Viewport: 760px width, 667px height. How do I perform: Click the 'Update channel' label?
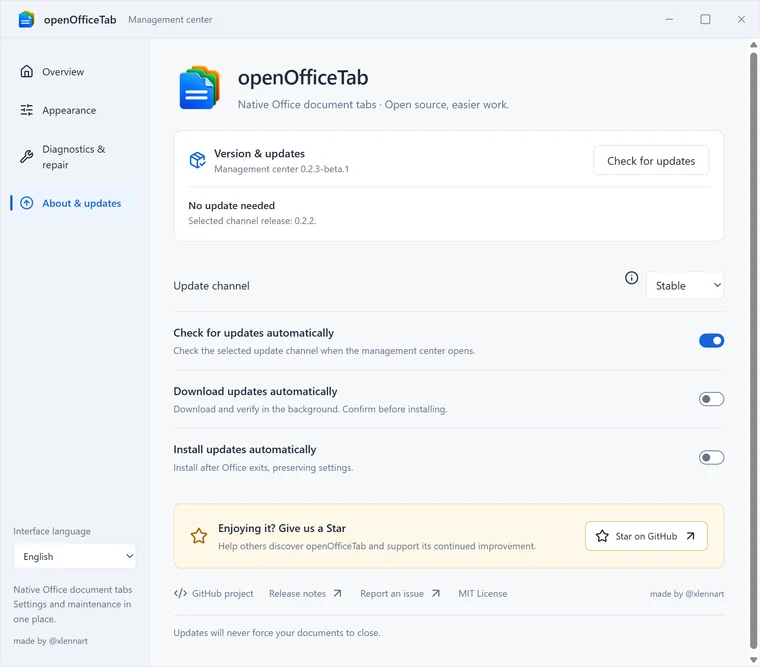[x=211, y=286]
